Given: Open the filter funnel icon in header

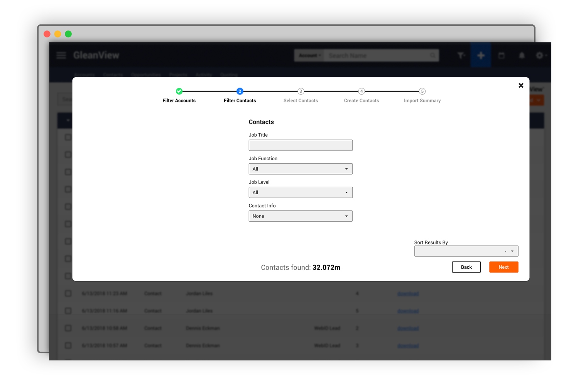Looking at the screenshot, I should [461, 56].
